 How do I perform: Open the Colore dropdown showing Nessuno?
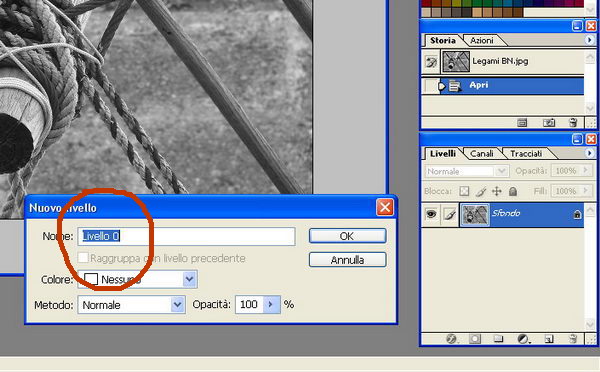[137, 279]
